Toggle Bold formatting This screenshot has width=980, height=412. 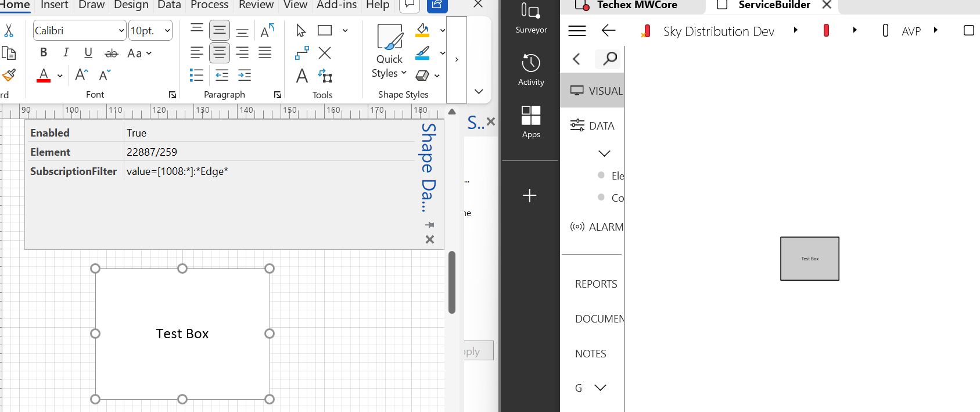click(x=44, y=53)
